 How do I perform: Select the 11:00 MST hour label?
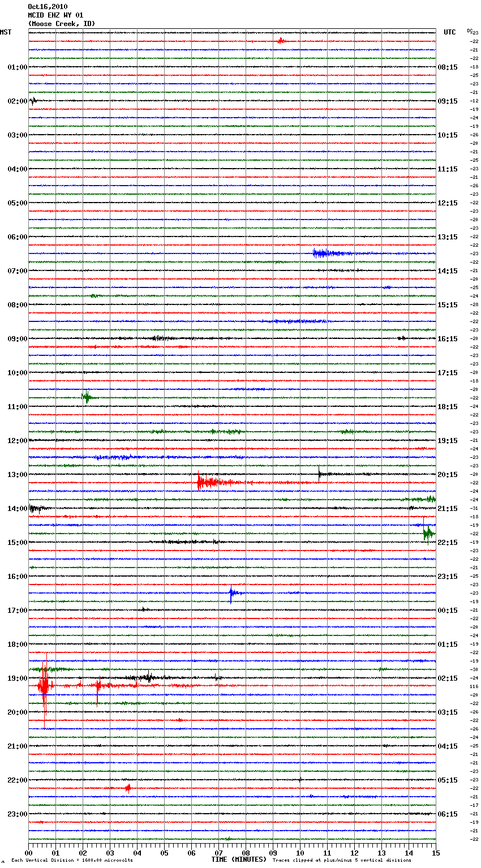[x=18, y=407]
